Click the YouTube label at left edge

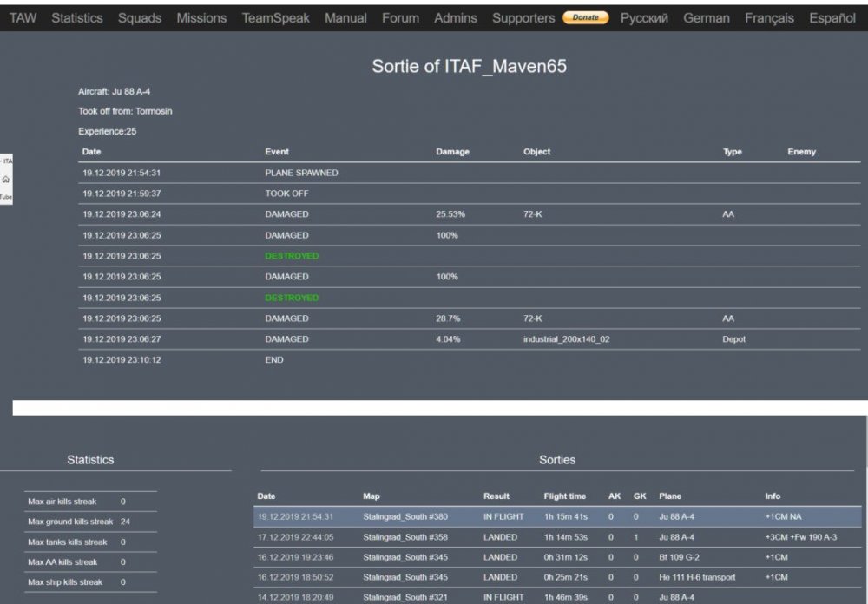pyautogui.click(x=5, y=197)
